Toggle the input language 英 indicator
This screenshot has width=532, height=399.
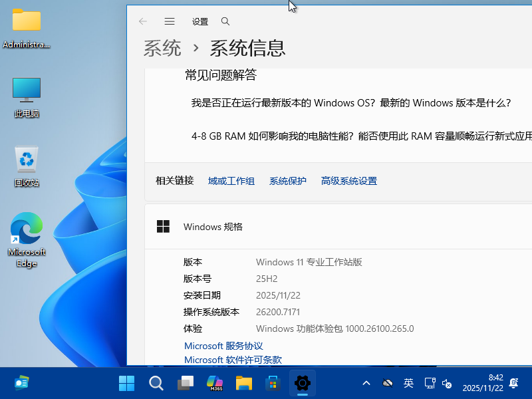tap(408, 384)
